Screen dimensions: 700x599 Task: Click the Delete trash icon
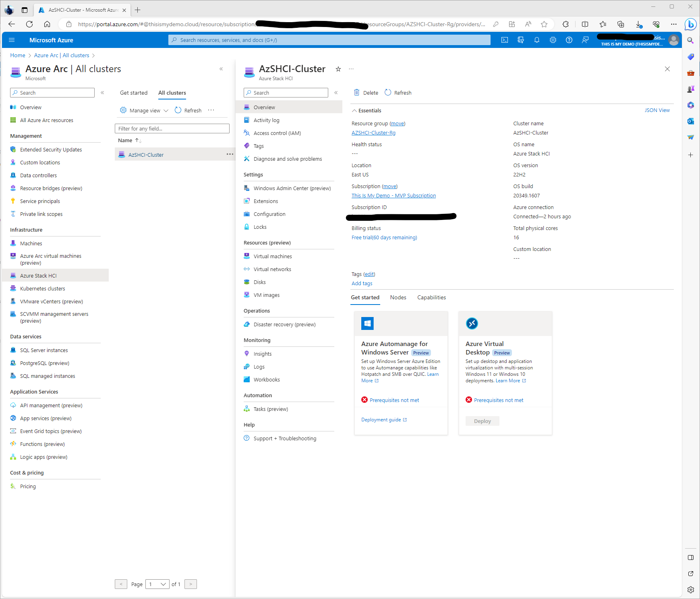point(356,93)
